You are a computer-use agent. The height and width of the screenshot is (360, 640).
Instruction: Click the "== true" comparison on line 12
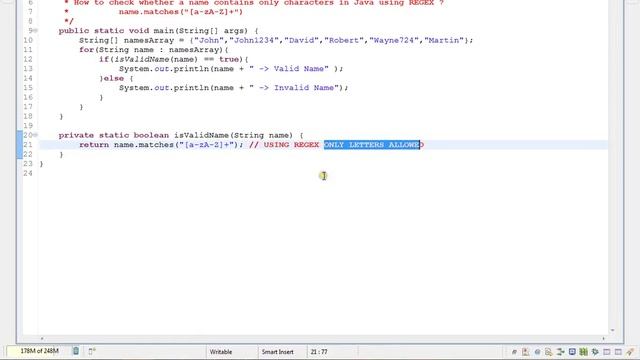[x=221, y=59]
